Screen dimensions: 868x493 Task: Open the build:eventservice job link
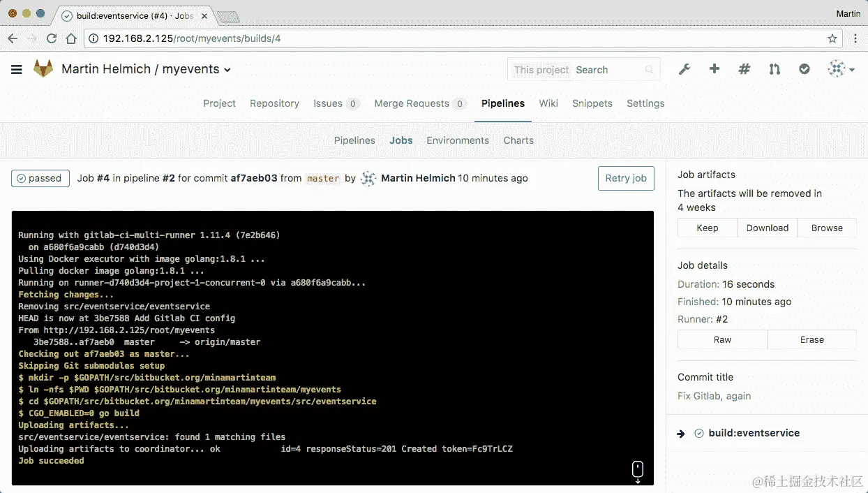pyautogui.click(x=754, y=433)
